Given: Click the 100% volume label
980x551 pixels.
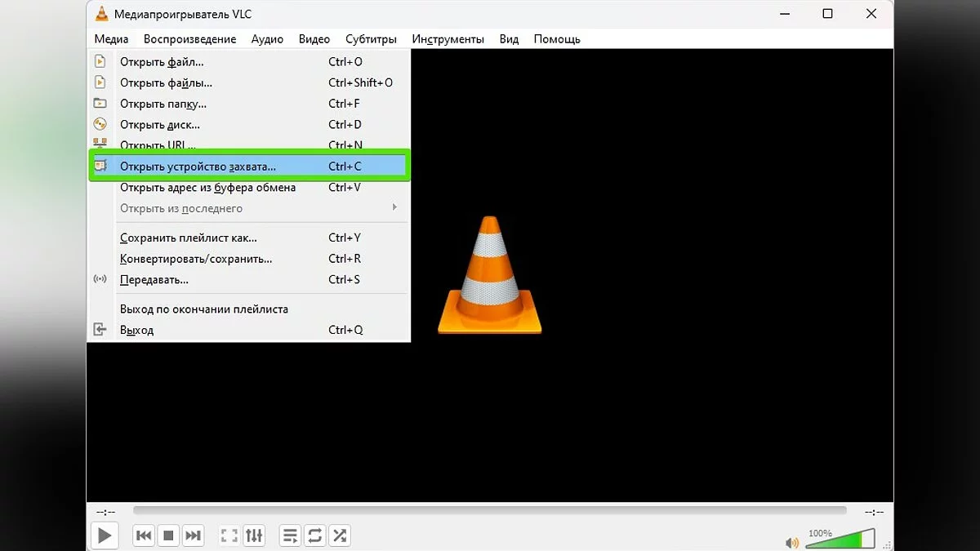Looking at the screenshot, I should 819,533.
